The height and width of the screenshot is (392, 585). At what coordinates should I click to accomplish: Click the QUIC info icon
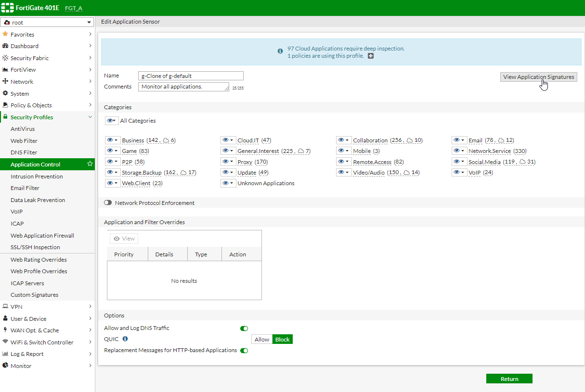tap(125, 339)
